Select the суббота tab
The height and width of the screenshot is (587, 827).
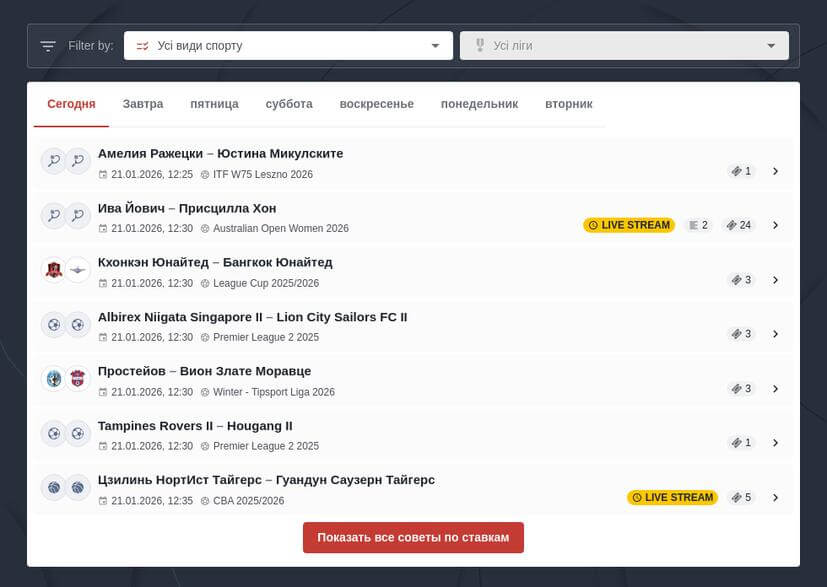[289, 104]
